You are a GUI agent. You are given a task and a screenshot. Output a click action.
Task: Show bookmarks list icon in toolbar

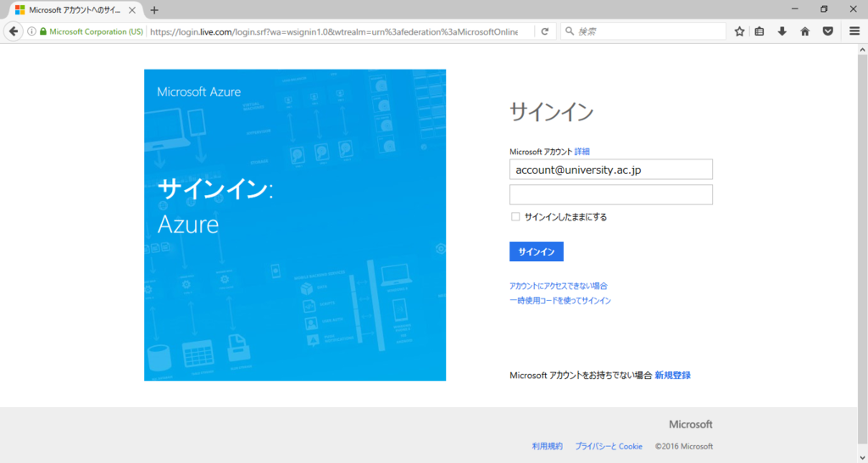coord(759,31)
